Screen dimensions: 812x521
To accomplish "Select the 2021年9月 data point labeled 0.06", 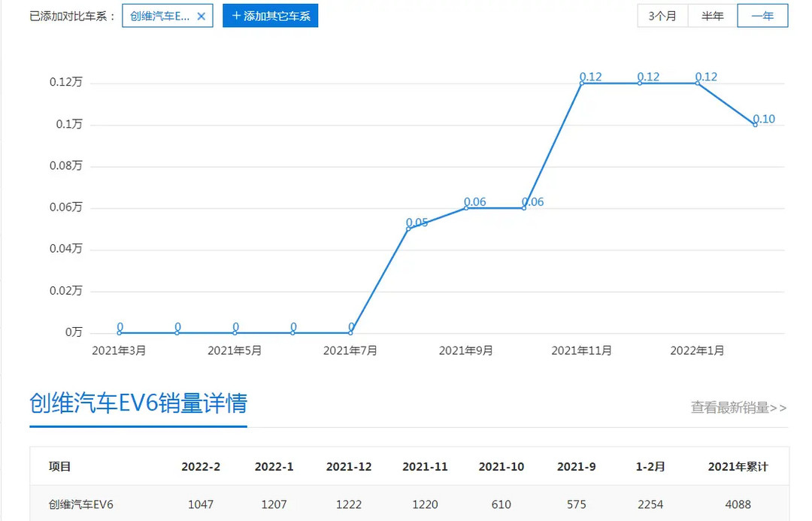I will point(466,207).
